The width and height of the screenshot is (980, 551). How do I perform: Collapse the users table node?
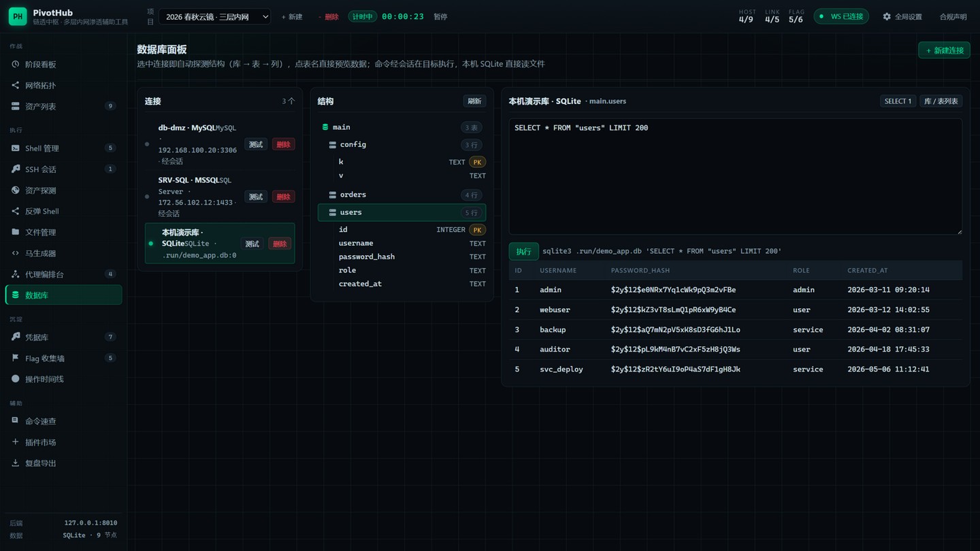coord(402,212)
